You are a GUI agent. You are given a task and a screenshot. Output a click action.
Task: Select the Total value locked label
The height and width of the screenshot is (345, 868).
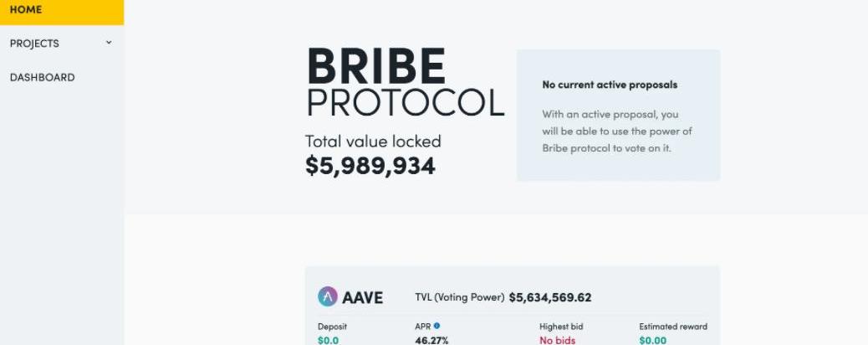click(x=372, y=142)
